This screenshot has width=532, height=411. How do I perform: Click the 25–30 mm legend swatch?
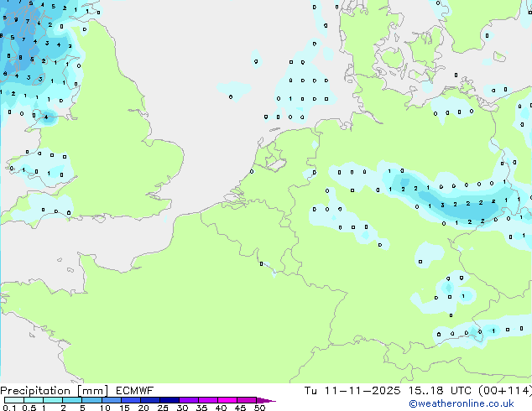coord(169,400)
